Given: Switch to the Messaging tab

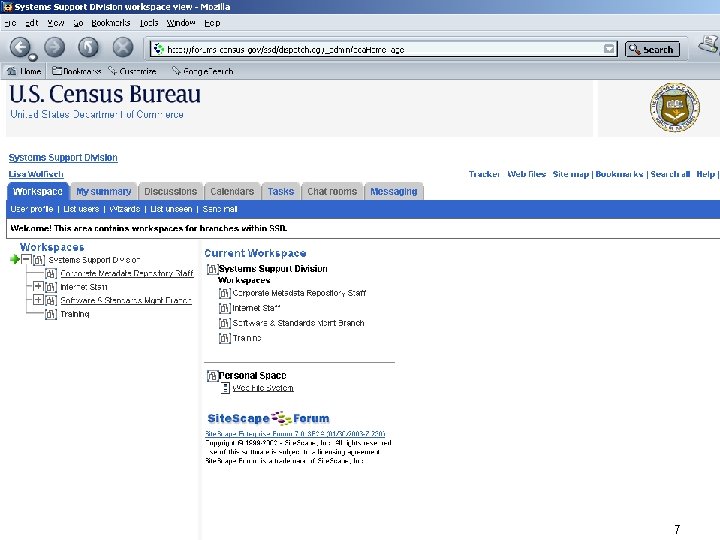Looking at the screenshot, I should click(394, 191).
